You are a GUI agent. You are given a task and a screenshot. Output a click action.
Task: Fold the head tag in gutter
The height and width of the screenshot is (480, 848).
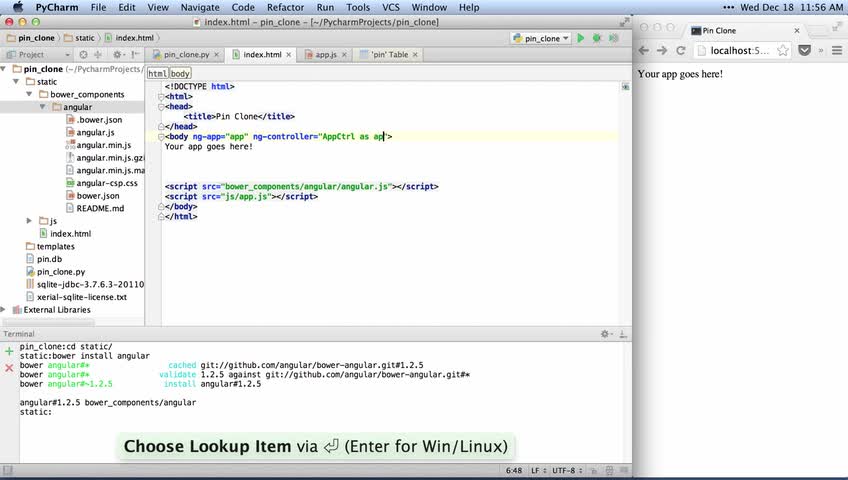pyautogui.click(x=161, y=106)
